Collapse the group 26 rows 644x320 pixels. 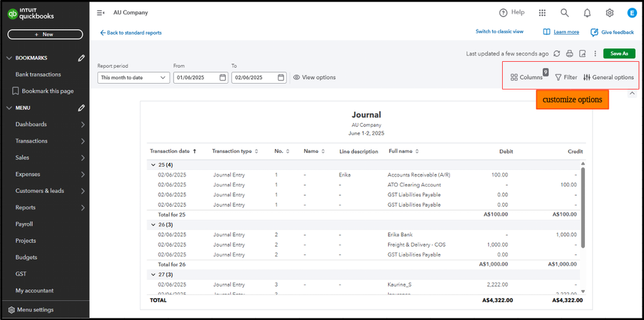coord(153,225)
